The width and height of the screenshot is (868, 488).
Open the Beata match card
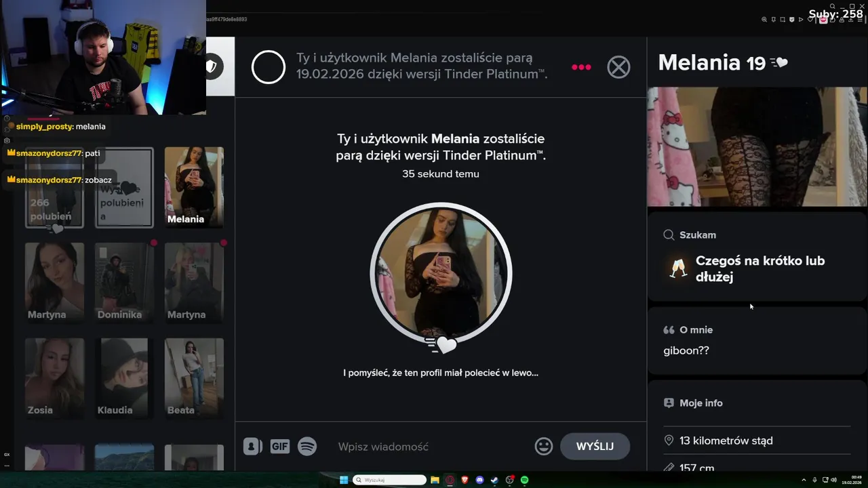point(194,378)
